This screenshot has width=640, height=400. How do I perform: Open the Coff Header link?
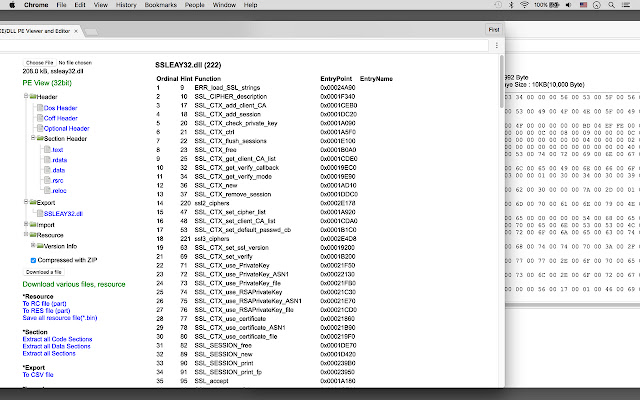tap(60, 118)
